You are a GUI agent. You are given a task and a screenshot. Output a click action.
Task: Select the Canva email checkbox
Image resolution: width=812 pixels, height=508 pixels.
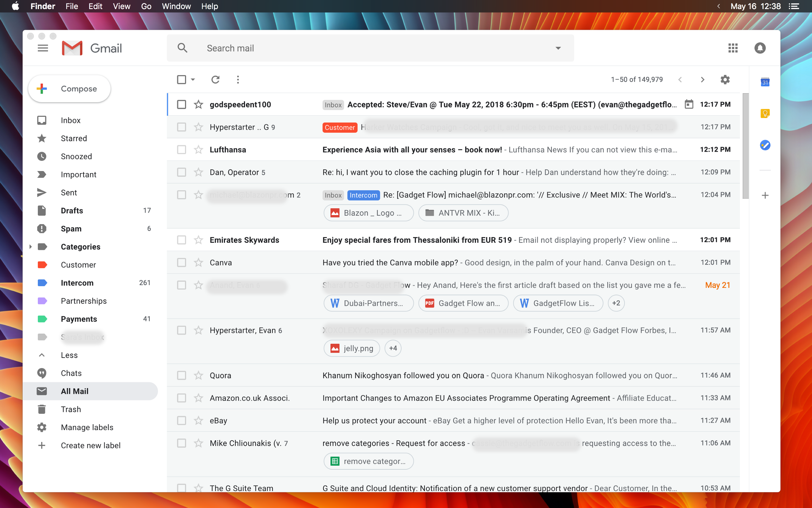pos(182,262)
